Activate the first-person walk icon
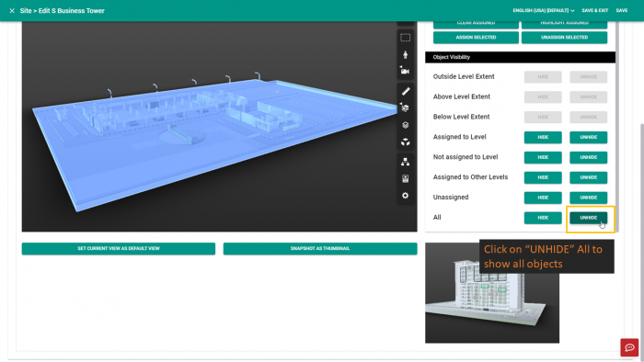 point(406,54)
